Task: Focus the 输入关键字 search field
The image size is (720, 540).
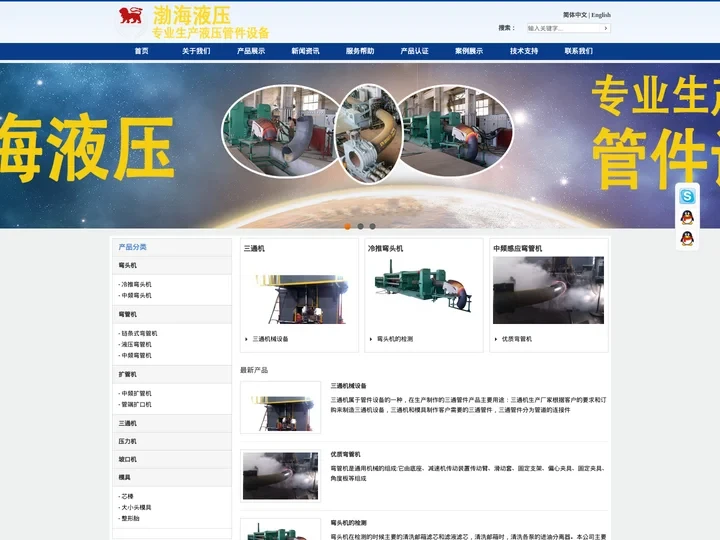Action: pyautogui.click(x=564, y=28)
